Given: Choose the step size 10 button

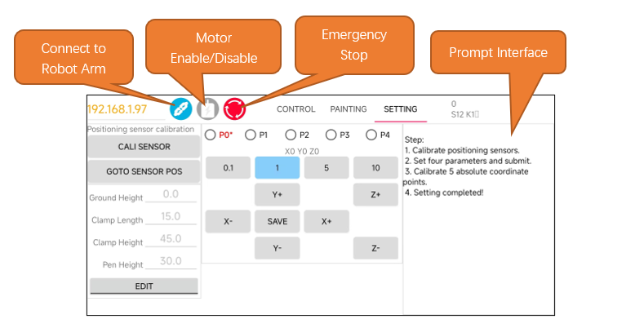Looking at the screenshot, I should (375, 167).
